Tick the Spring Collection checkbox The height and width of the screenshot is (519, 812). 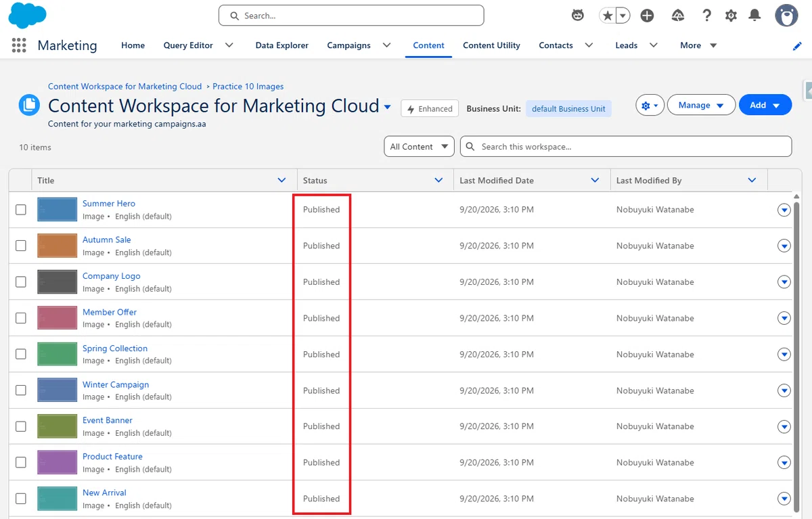[x=21, y=354]
